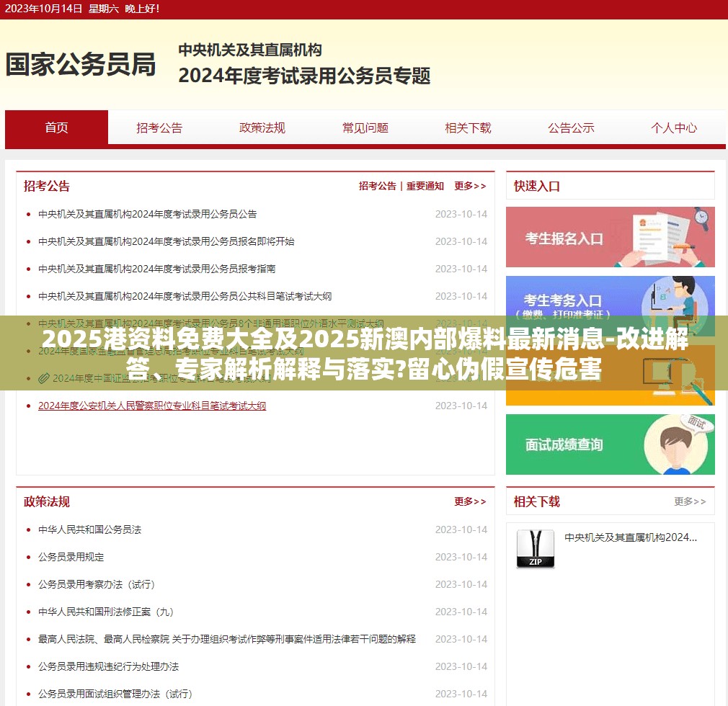Open the 招考公告 navigation tab

click(159, 128)
